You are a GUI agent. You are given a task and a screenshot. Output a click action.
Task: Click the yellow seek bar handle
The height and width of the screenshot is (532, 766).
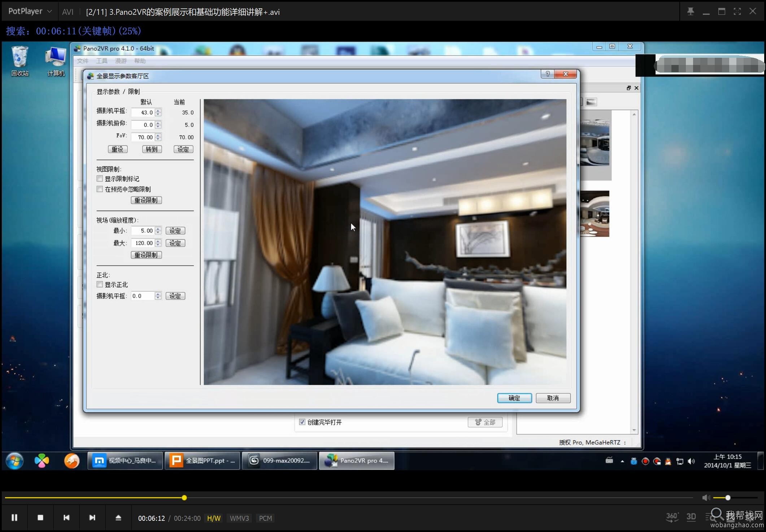coord(184,498)
